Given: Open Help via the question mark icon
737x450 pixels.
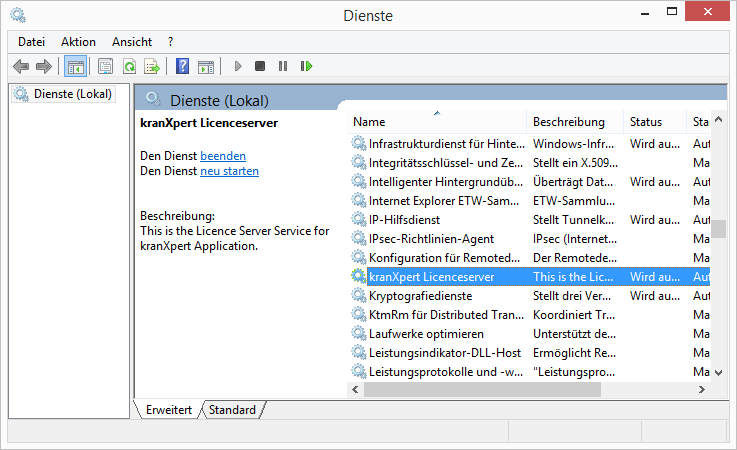Looking at the screenshot, I should [x=182, y=66].
